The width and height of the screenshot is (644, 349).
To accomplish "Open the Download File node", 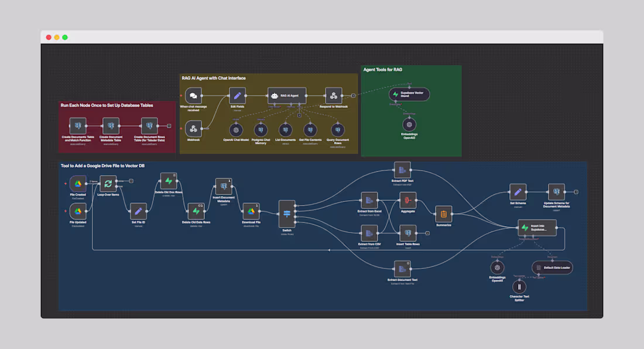I will tap(251, 212).
